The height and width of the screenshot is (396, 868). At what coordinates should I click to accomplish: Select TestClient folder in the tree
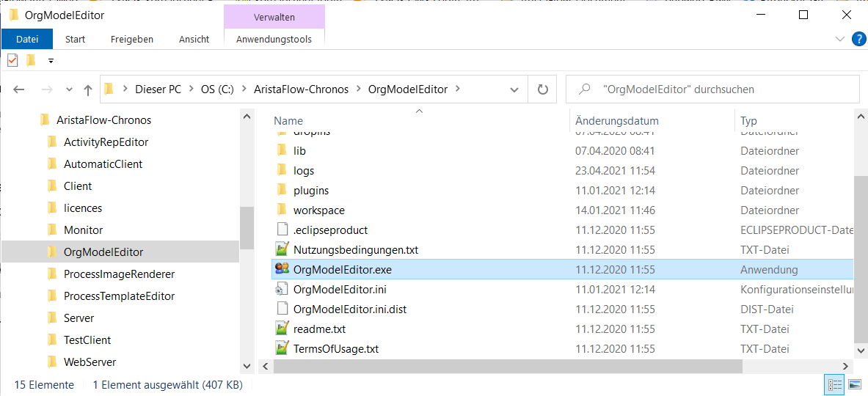[87, 340]
